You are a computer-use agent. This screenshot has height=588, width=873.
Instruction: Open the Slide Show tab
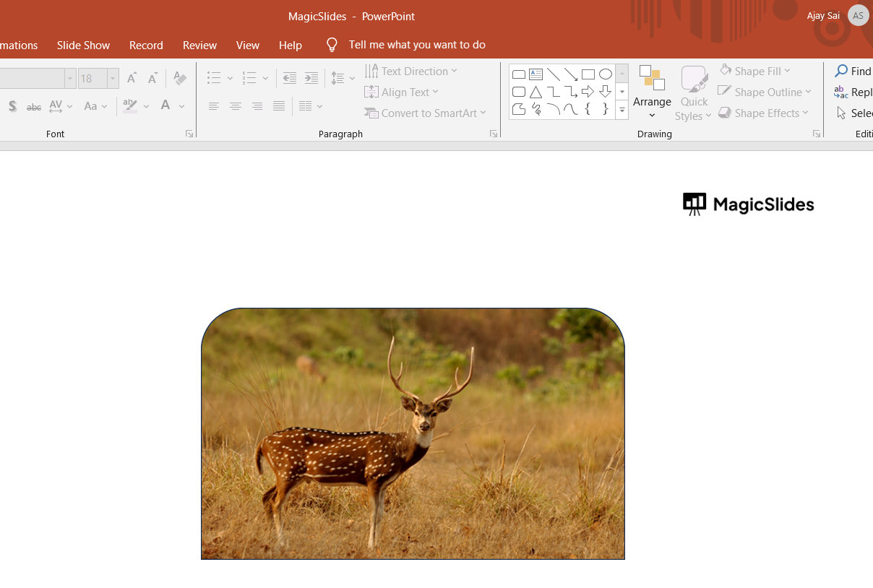pyautogui.click(x=83, y=45)
